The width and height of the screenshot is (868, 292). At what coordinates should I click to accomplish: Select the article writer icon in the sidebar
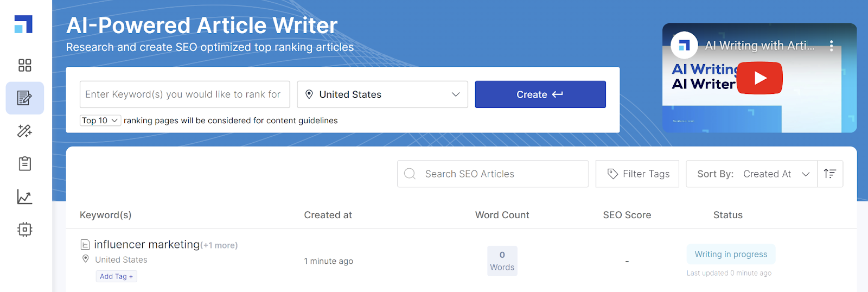tap(25, 98)
